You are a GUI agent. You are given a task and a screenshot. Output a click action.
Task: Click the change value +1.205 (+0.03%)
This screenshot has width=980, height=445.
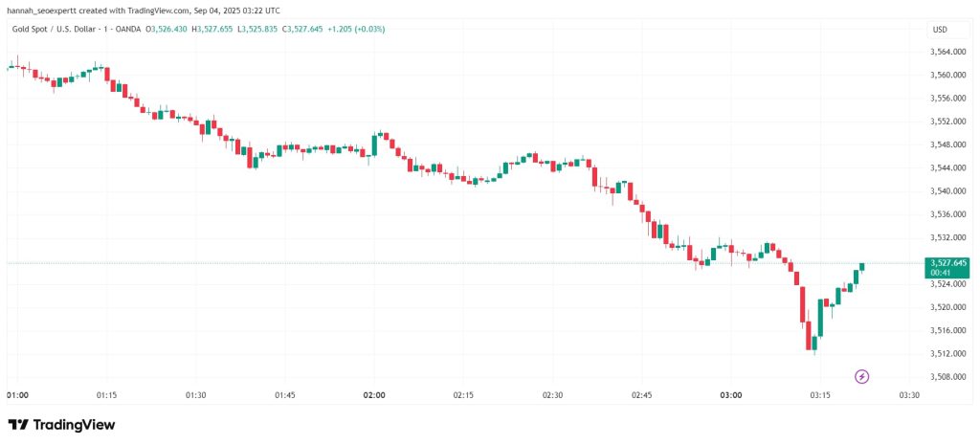[x=356, y=30]
